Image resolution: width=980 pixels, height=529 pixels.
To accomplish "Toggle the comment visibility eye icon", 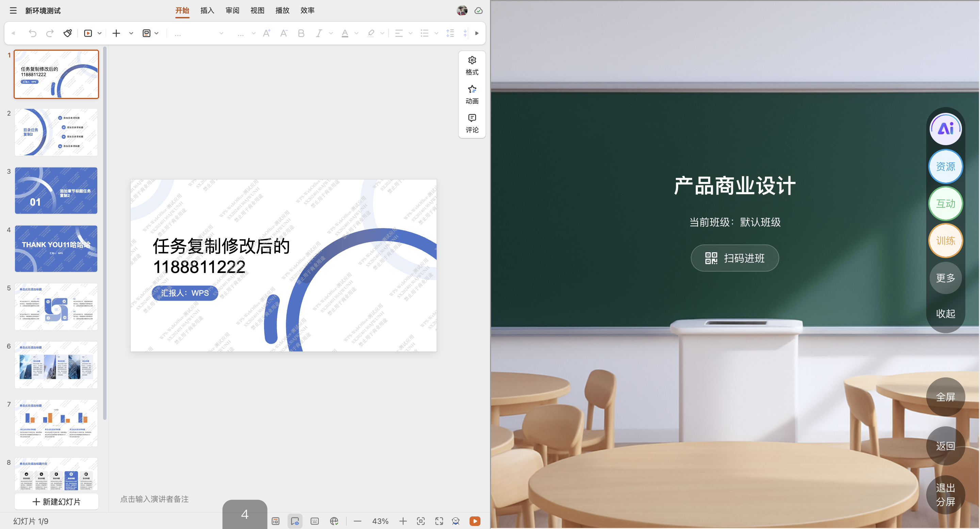I will click(295, 521).
